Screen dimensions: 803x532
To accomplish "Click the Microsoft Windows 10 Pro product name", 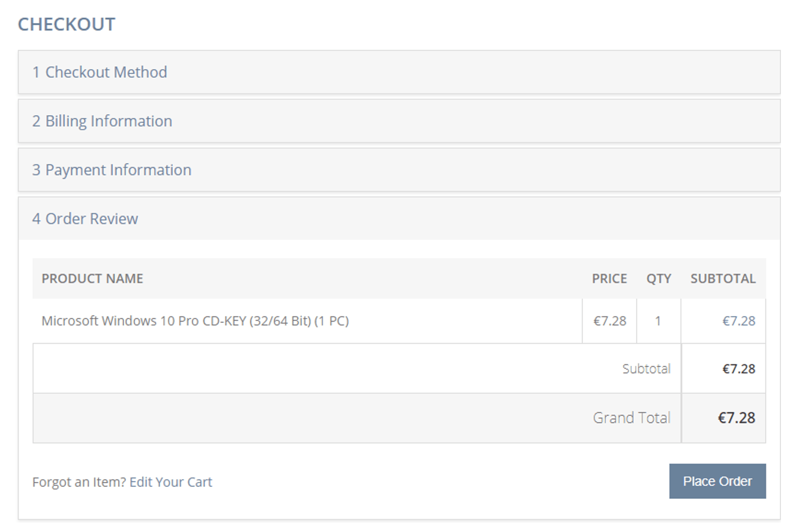I will point(195,321).
